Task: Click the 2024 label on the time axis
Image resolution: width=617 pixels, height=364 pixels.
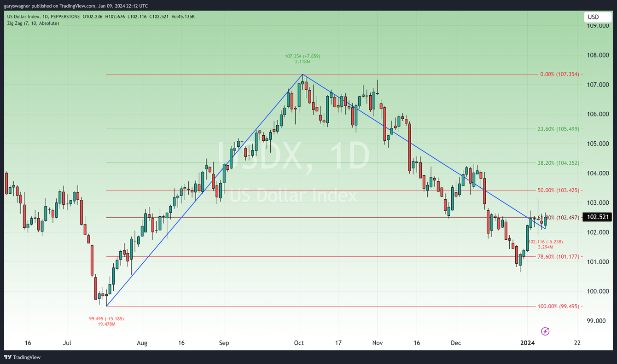Action: 527,343
